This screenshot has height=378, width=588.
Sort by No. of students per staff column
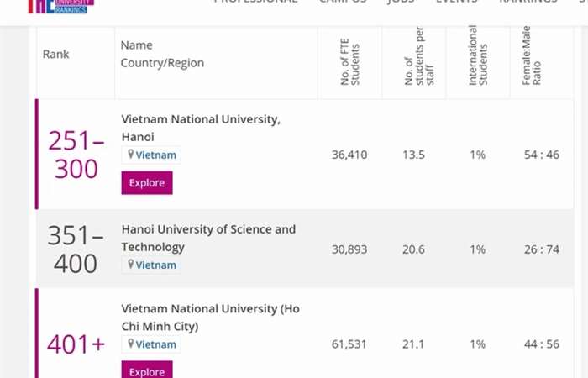coord(419,56)
